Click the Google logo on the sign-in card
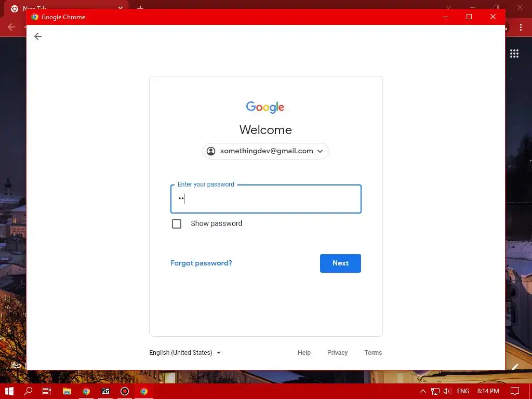532x399 pixels. 265,107
